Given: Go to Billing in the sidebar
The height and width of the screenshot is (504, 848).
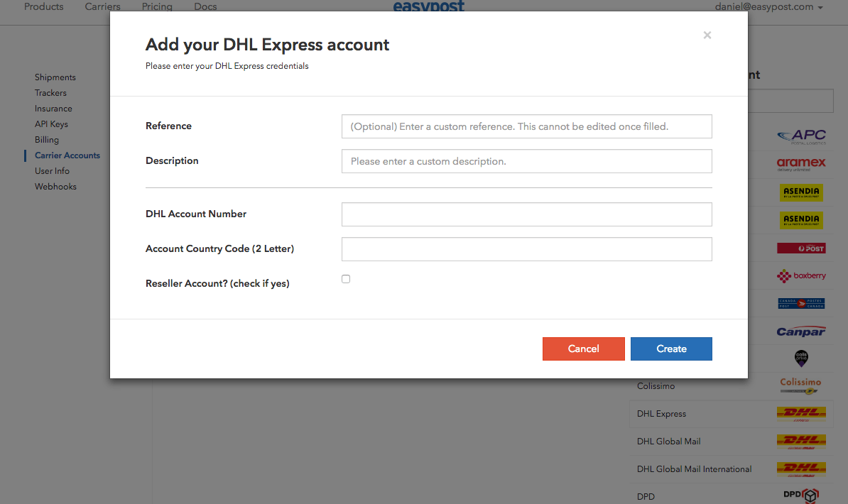Looking at the screenshot, I should point(47,140).
